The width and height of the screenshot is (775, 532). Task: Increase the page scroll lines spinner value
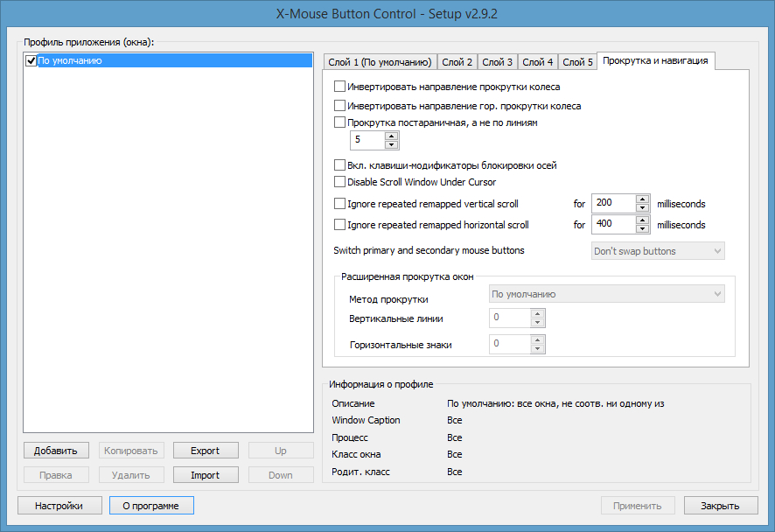391,136
